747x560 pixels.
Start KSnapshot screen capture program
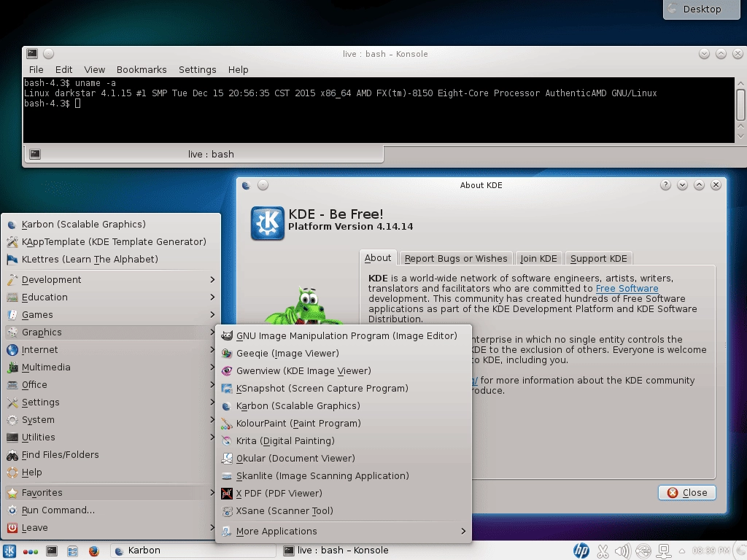point(343,389)
